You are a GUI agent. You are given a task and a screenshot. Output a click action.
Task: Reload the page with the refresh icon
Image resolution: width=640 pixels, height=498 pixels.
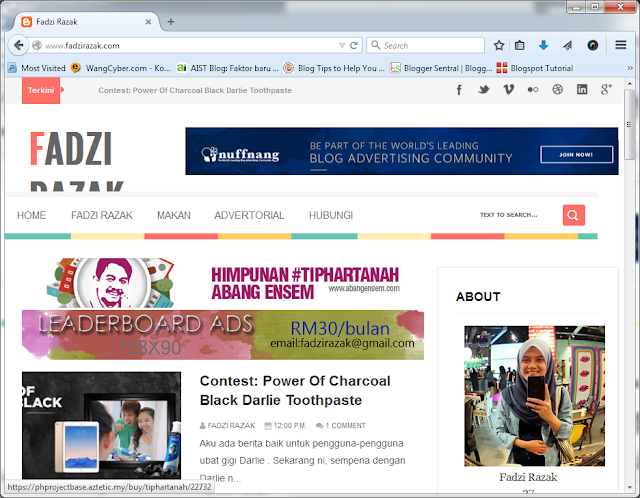click(354, 45)
